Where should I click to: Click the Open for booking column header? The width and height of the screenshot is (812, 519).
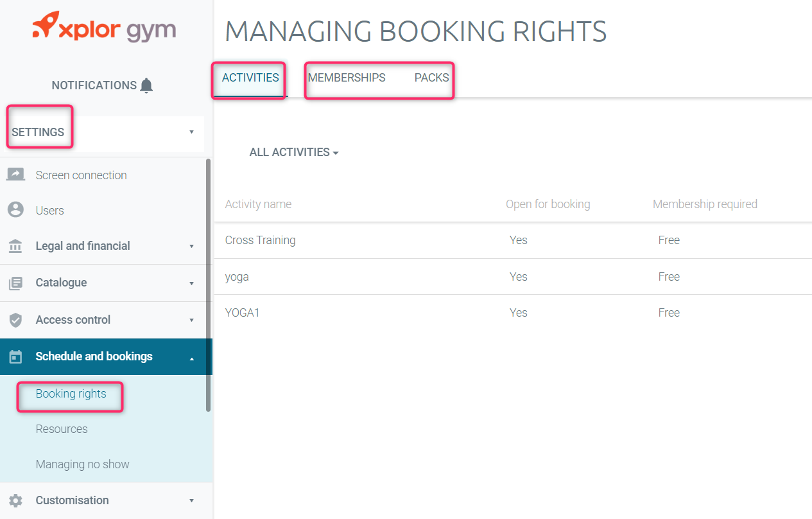point(548,204)
